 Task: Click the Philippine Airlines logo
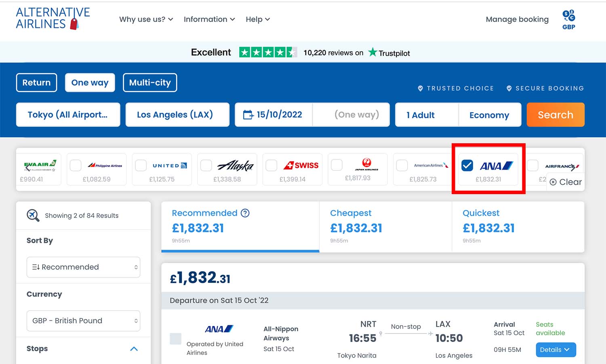105,165
